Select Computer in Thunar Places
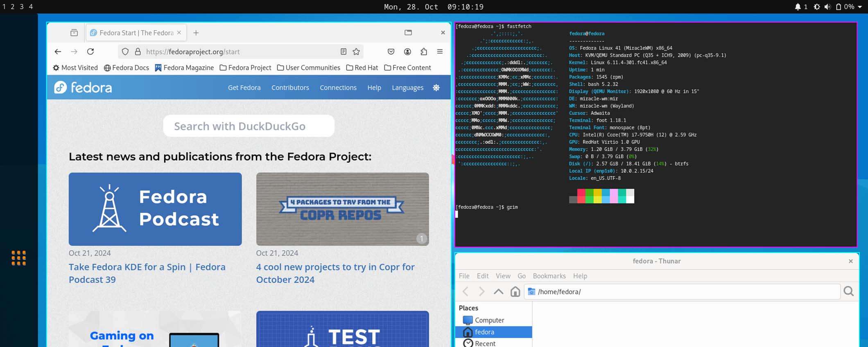The height and width of the screenshot is (347, 868). [x=494, y=320]
